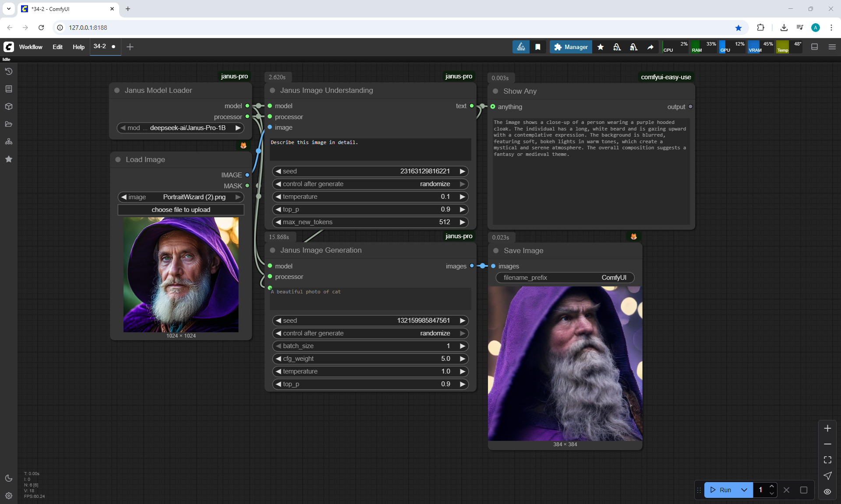The width and height of the screenshot is (841, 504).
Task: Click the share arrow icon in toolbar
Action: point(650,47)
